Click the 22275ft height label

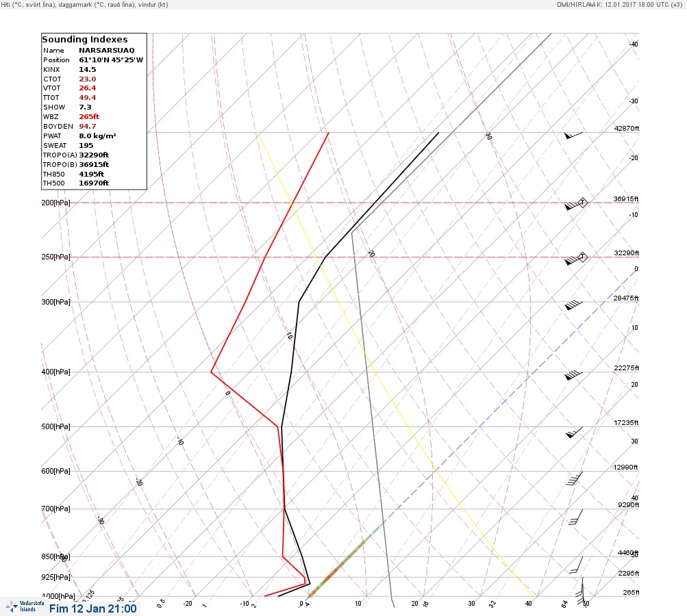(626, 368)
